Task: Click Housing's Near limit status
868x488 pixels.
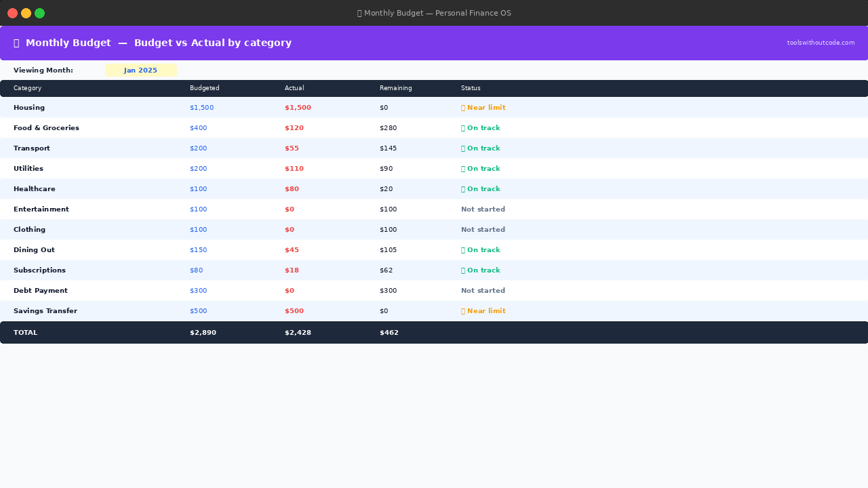Action: pos(484,108)
